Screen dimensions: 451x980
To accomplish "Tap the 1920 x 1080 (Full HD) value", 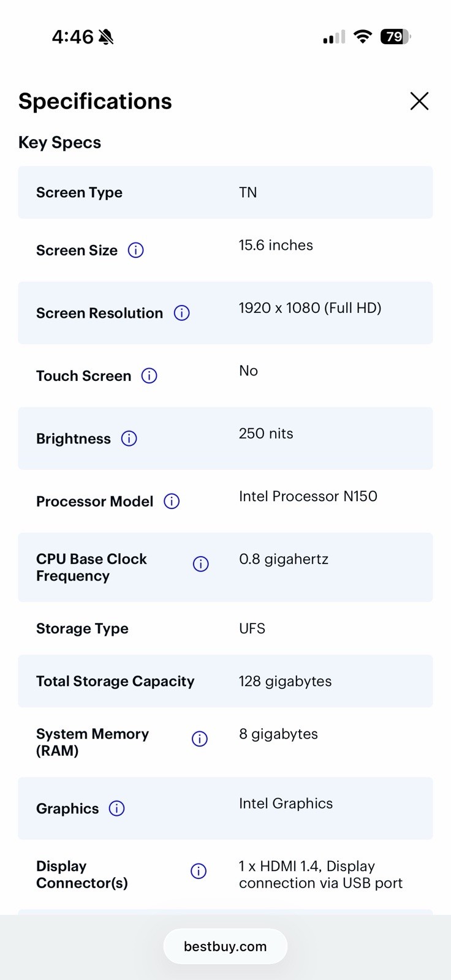I will click(310, 308).
